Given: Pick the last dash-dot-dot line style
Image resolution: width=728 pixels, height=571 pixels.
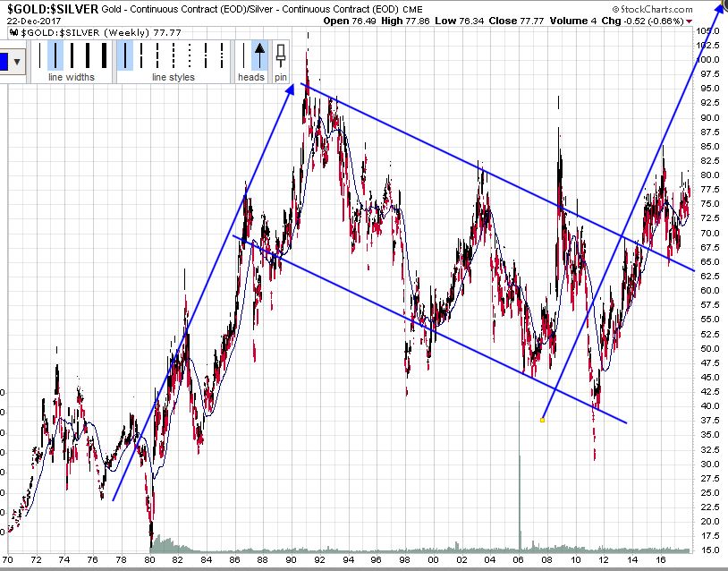Looking at the screenshot, I should pos(222,55).
